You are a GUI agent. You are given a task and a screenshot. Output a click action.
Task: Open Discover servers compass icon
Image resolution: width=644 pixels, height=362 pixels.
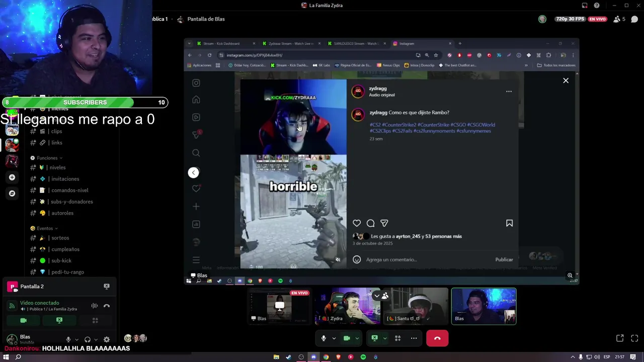12,193
